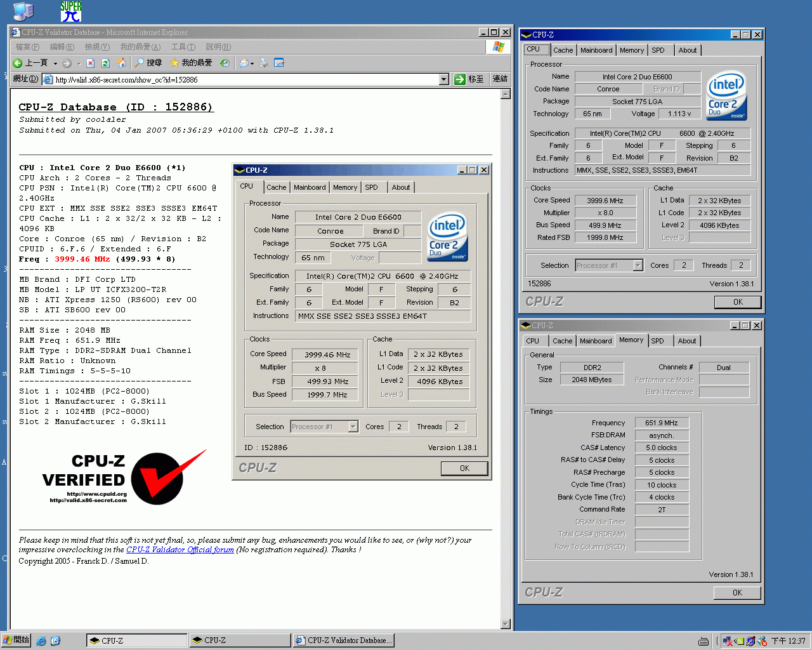Open the 工具 (Tools) menu

pos(183,47)
